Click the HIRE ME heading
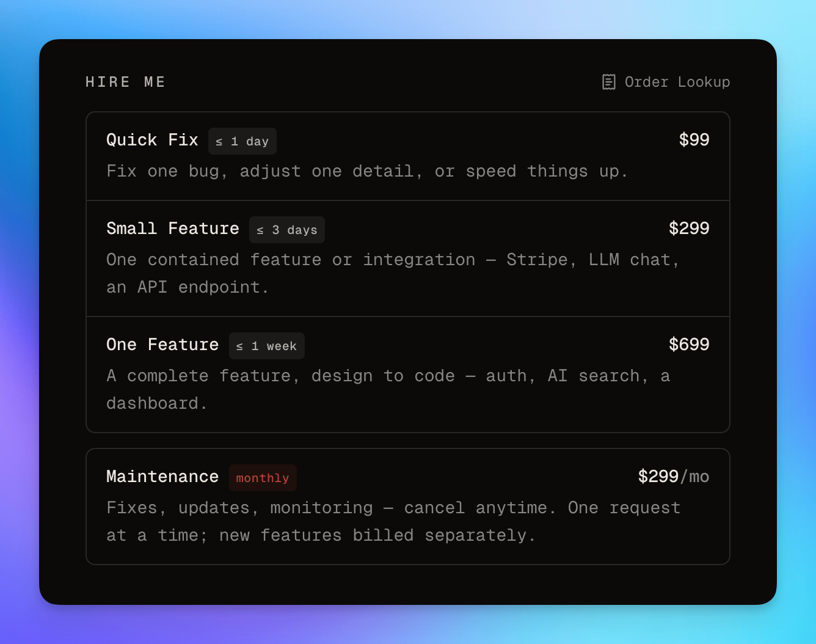Screen dimensions: 816x644 tap(126, 82)
